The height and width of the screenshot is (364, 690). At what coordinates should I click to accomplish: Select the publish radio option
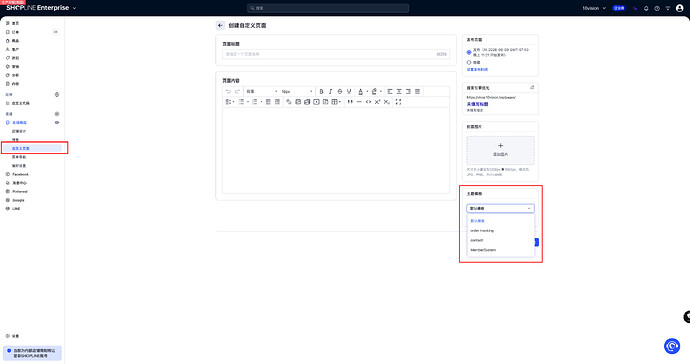point(469,52)
